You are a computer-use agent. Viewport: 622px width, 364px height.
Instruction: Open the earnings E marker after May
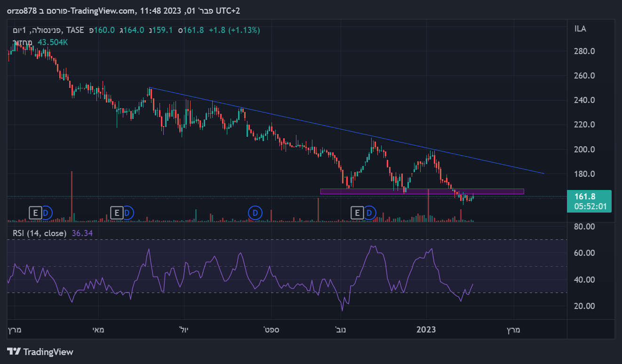pos(116,213)
